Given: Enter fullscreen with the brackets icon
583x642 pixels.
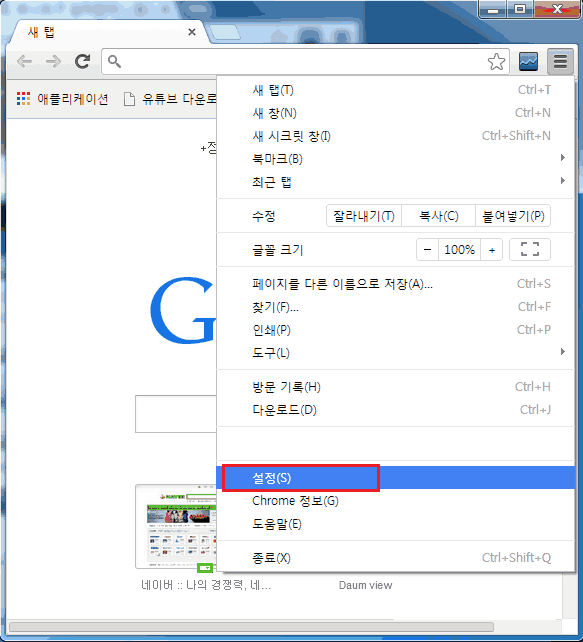Looking at the screenshot, I should point(530,249).
